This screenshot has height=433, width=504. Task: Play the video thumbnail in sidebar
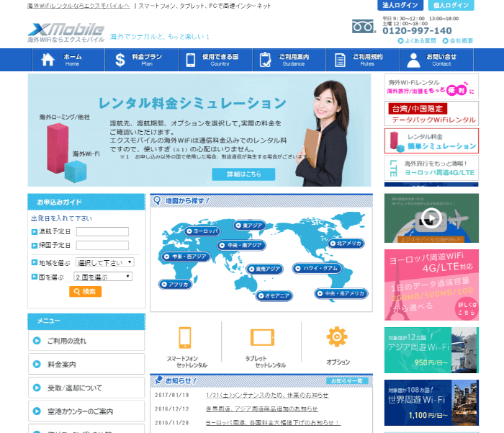click(431, 218)
